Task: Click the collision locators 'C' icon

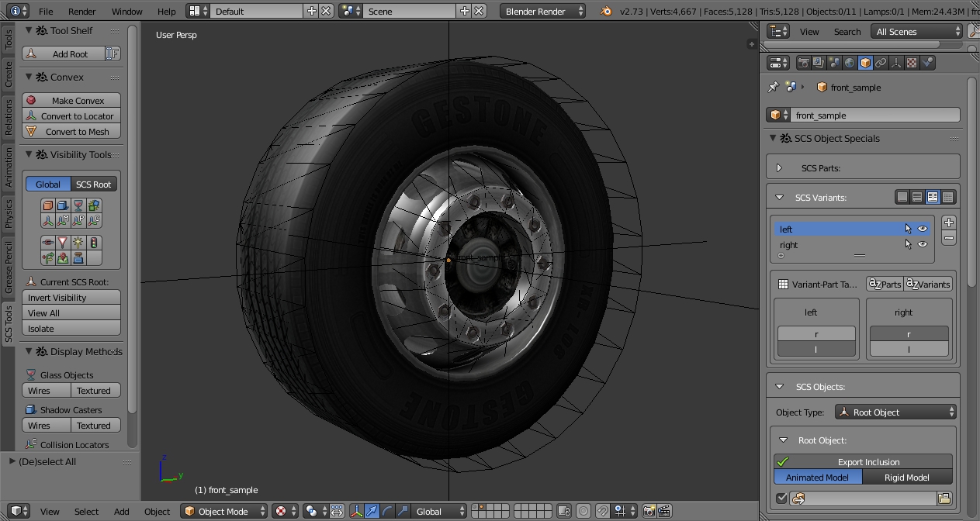Action: coord(94,221)
